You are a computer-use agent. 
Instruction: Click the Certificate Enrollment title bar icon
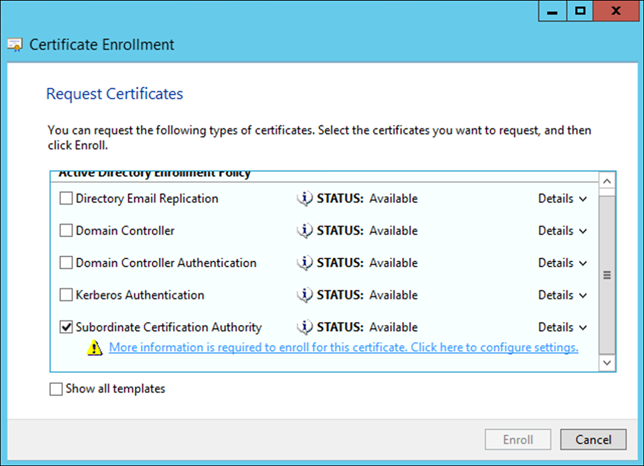(x=16, y=45)
